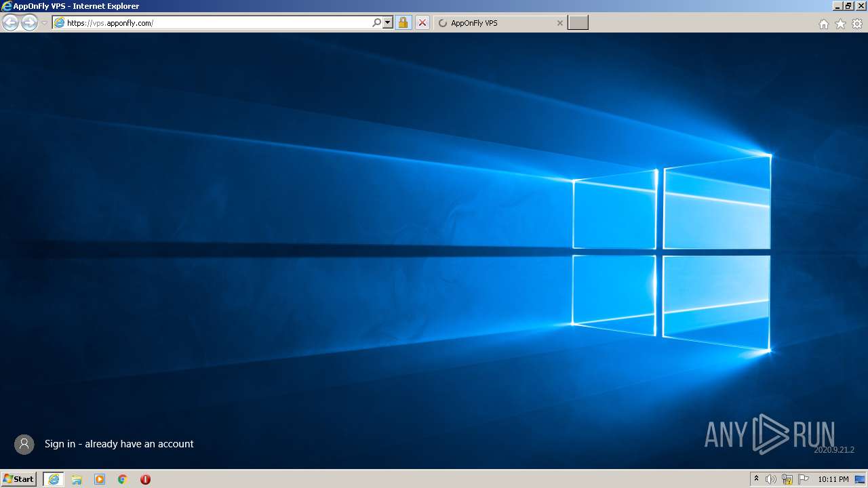Open the recent pages dropdown arrow
The height and width of the screenshot is (488, 868).
(44, 23)
